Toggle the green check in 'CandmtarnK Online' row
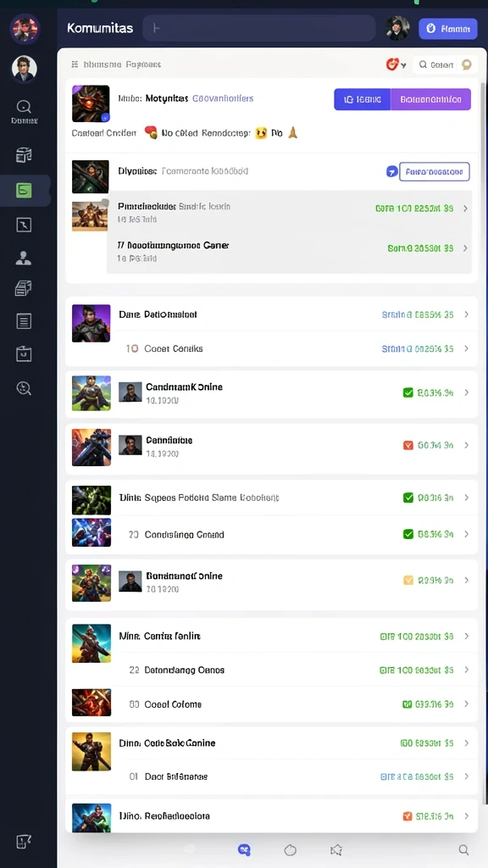This screenshot has width=488, height=868. pos(408,392)
